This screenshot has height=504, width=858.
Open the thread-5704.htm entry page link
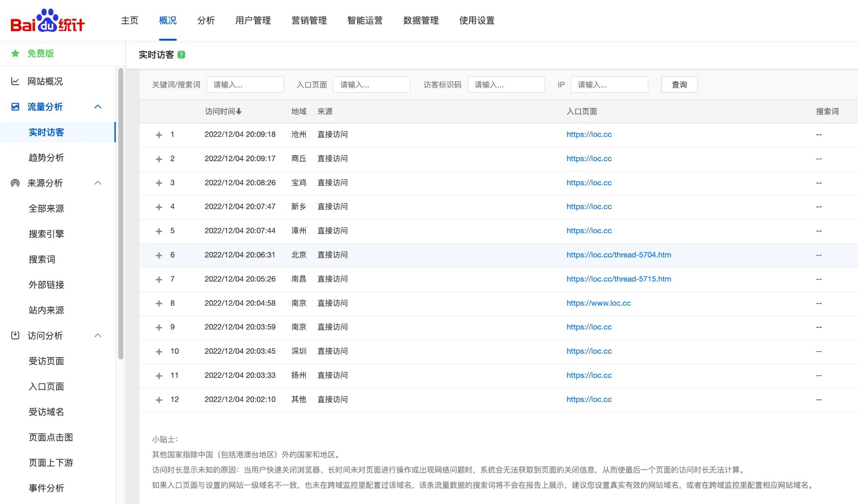click(x=618, y=255)
